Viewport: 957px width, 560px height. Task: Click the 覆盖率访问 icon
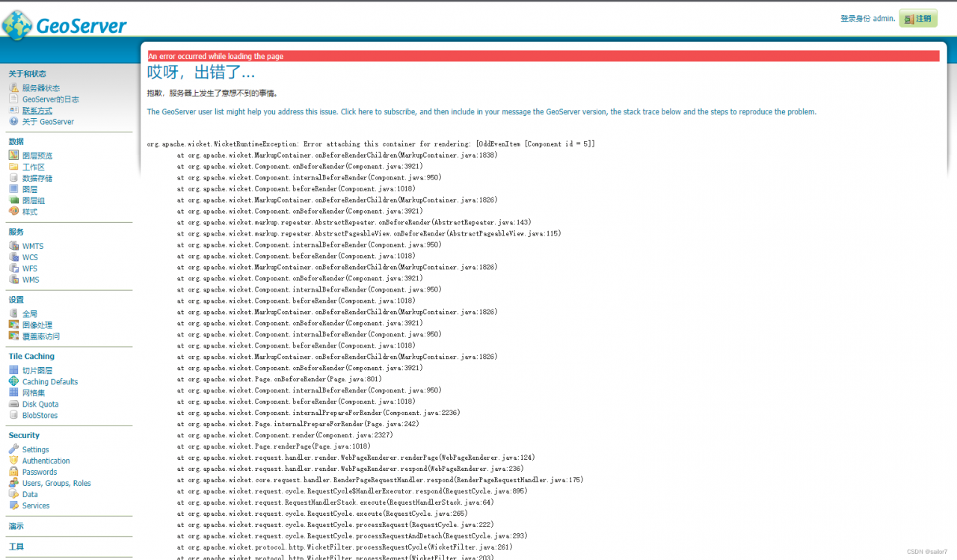[13, 336]
